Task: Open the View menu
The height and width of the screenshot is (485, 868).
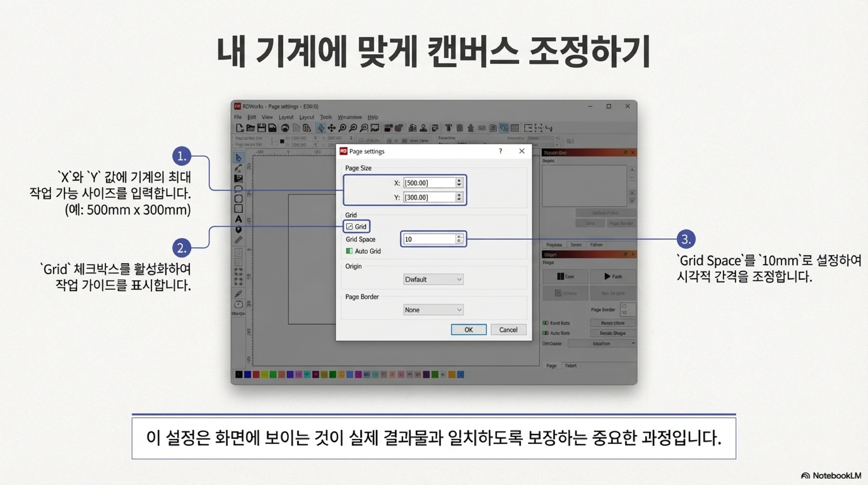Action: (267, 117)
